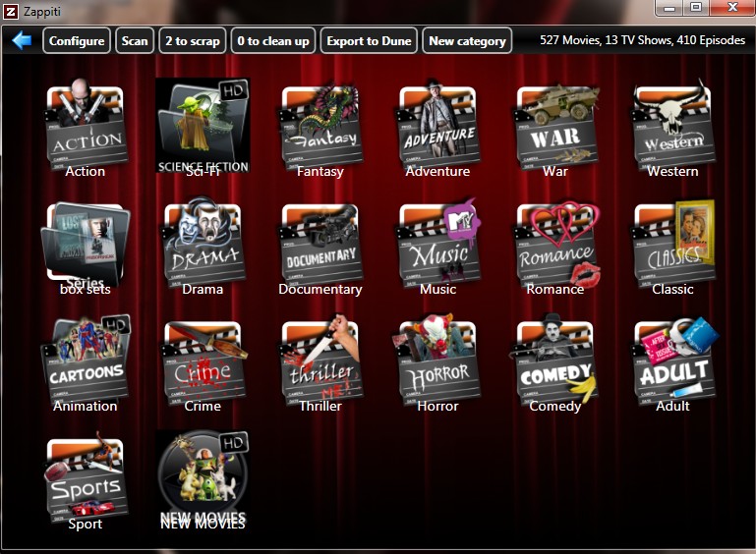
Task: Open the Horror clown category icon
Action: (x=437, y=361)
